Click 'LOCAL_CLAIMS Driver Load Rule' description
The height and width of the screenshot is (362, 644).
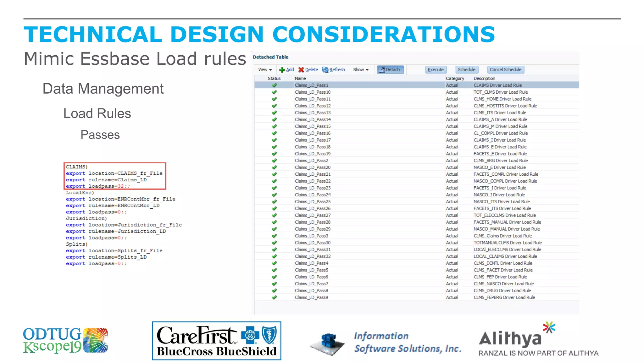click(x=505, y=256)
